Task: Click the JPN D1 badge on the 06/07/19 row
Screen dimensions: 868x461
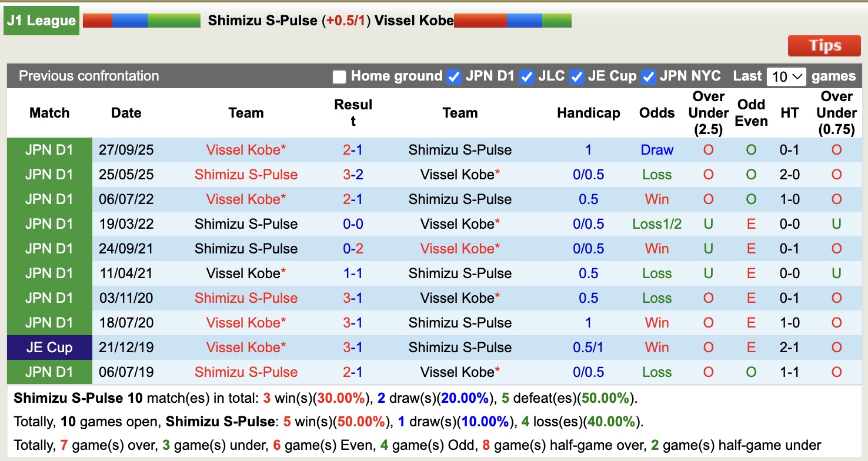Action: [x=49, y=372]
